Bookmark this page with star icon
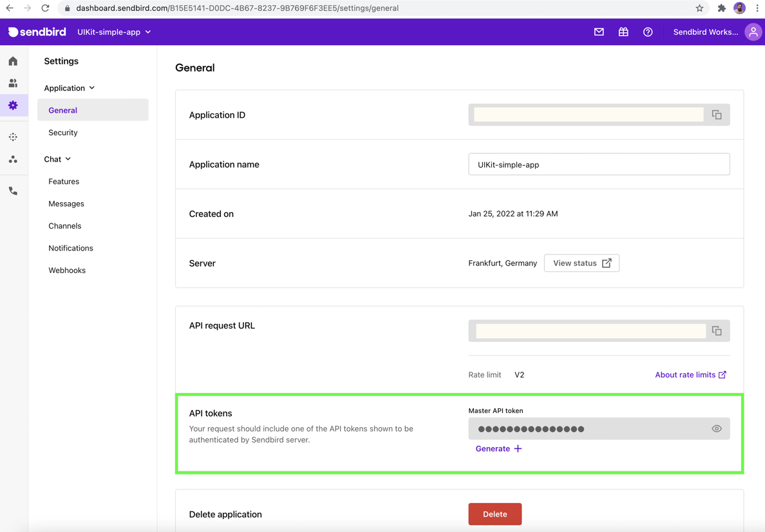The width and height of the screenshot is (765, 532). click(x=699, y=8)
